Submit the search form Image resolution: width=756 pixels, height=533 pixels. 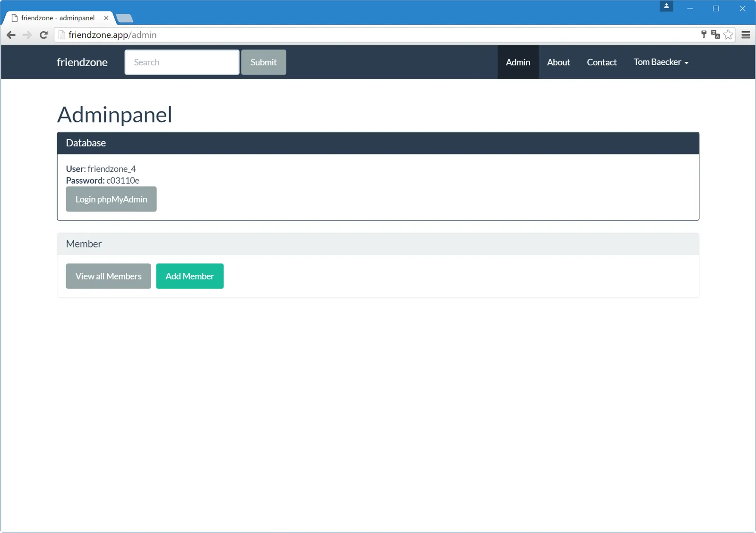264,62
